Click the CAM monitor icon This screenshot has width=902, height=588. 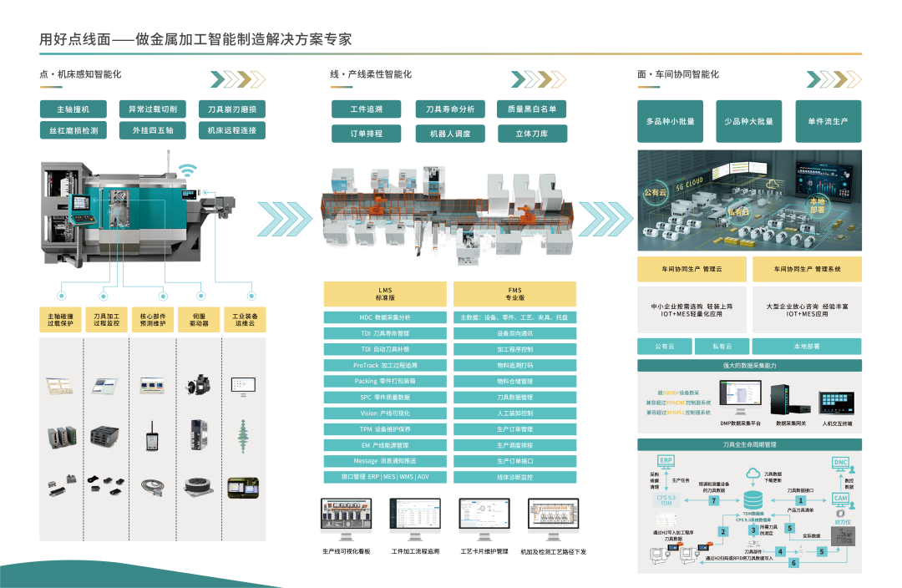(x=840, y=499)
